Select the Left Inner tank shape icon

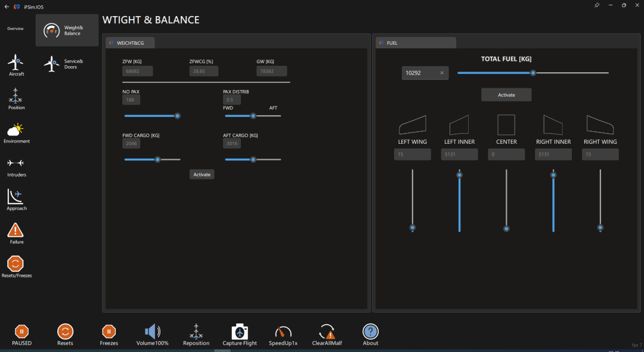coord(459,125)
